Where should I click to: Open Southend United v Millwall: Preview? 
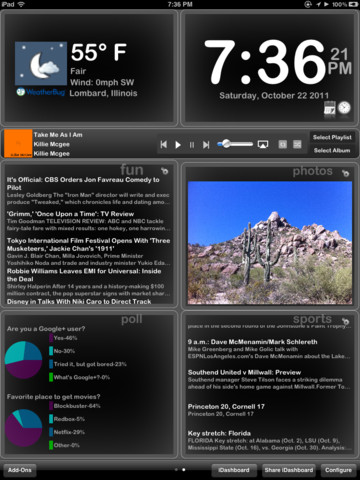[x=244, y=372]
